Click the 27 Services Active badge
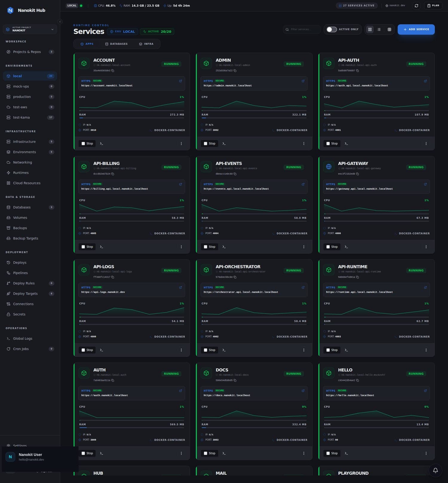 (x=357, y=6)
